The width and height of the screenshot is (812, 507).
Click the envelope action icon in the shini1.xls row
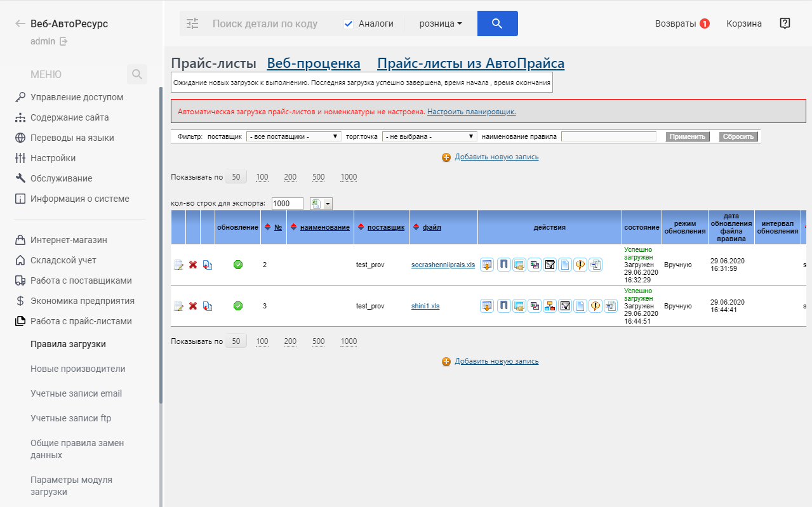(x=565, y=306)
